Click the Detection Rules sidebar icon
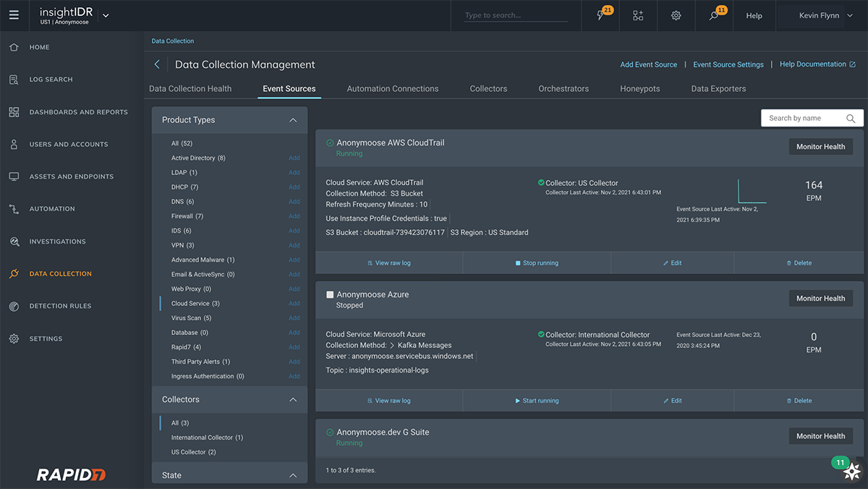 point(14,306)
